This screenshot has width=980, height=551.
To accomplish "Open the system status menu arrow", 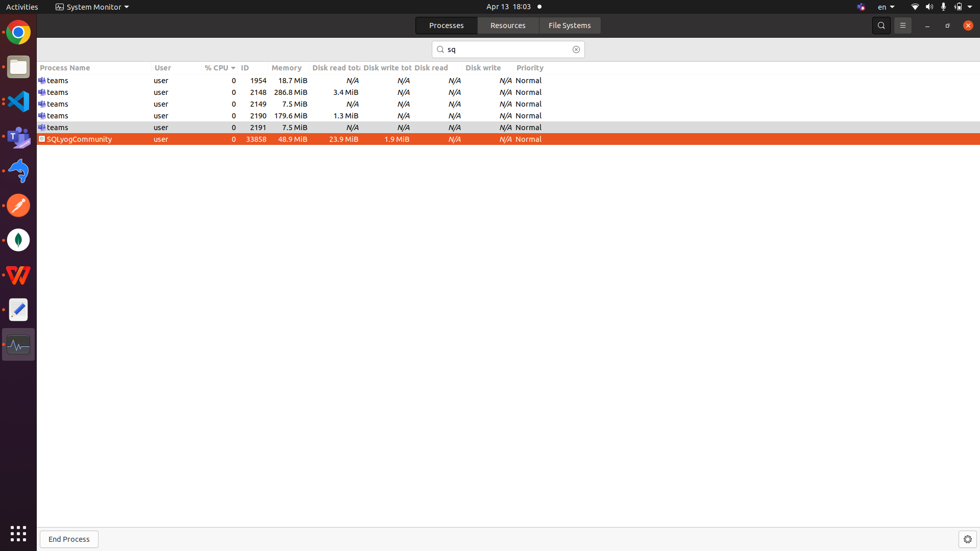I will coord(970,7).
